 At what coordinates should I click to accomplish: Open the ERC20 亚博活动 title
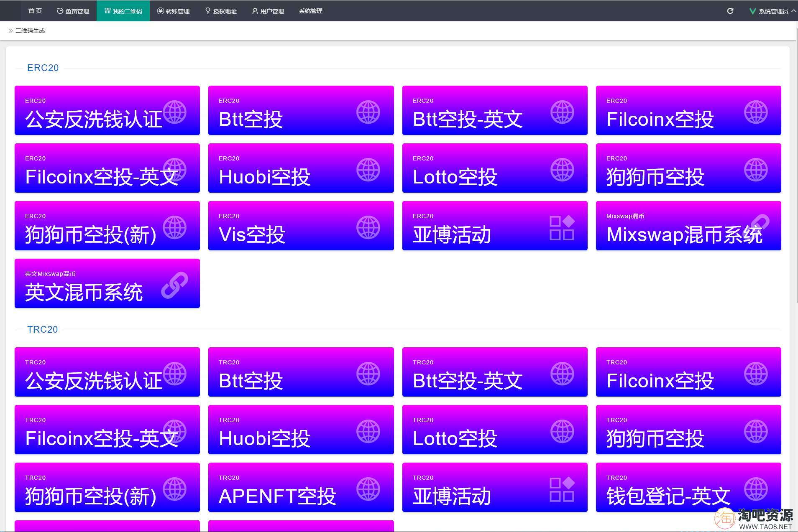[452, 234]
